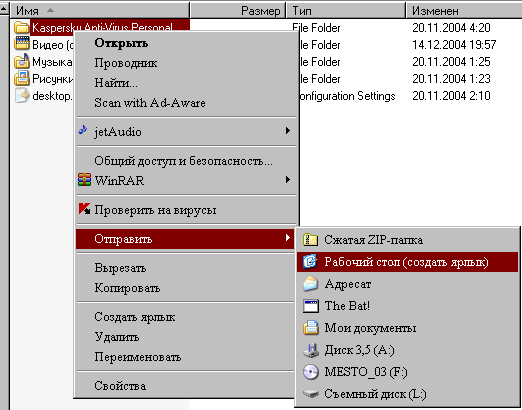Send to Рабочий стол (создать ярлык)
This screenshot has width=522, height=410.
tap(407, 262)
